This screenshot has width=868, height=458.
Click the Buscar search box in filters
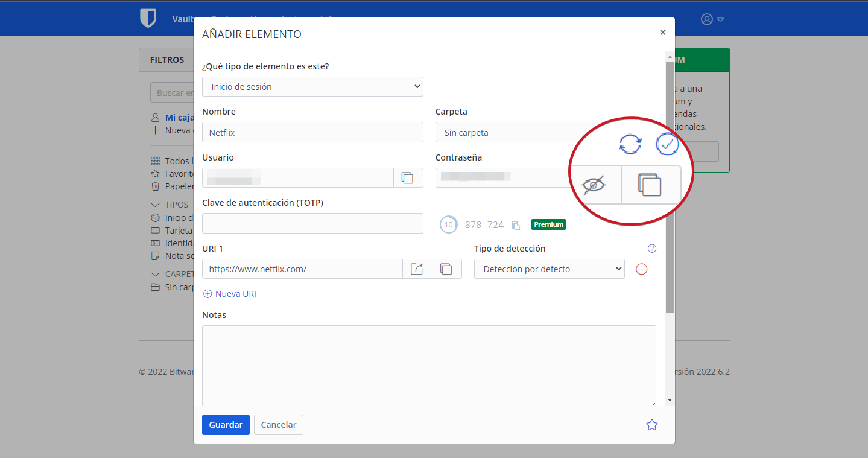click(172, 93)
